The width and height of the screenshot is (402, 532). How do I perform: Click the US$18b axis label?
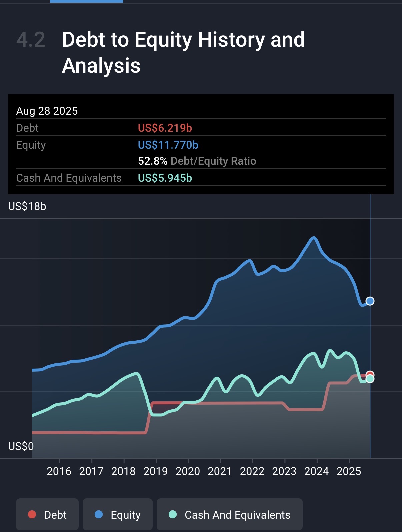click(x=27, y=206)
